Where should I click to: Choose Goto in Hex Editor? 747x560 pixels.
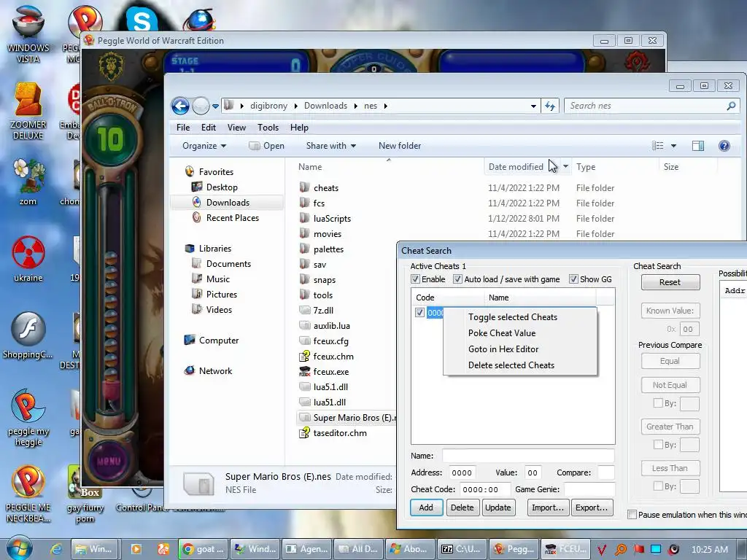click(503, 349)
